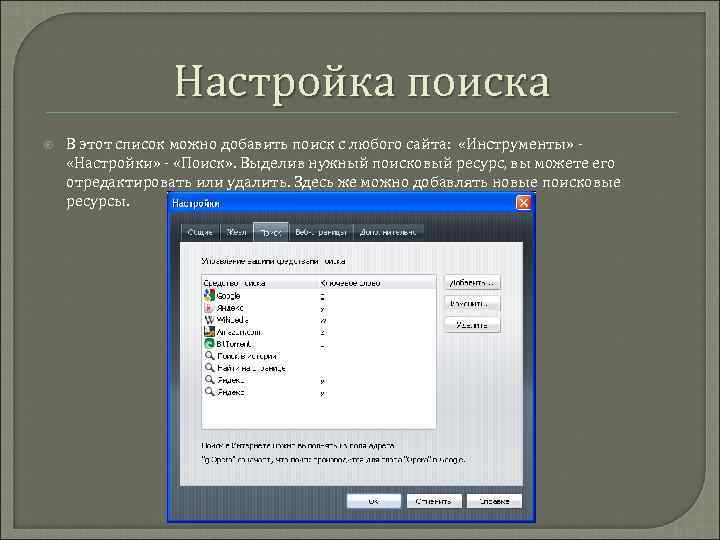This screenshot has height=540, width=720.
Task: Click the Изменить button
Action: point(472,304)
